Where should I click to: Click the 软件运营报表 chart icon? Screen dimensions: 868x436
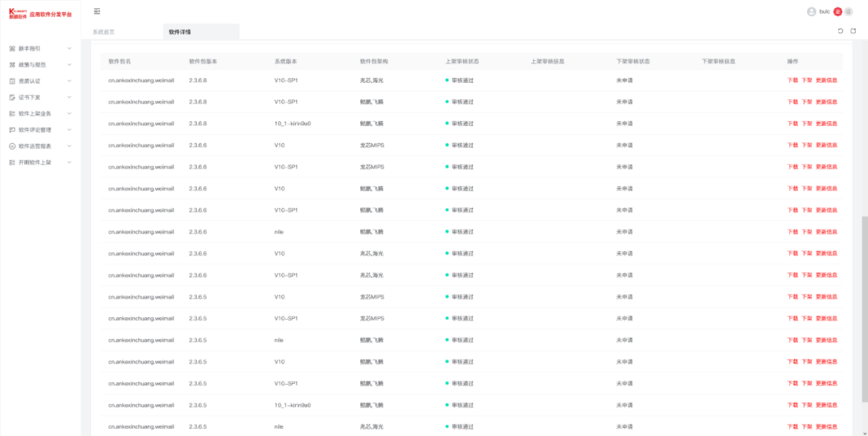click(x=12, y=146)
